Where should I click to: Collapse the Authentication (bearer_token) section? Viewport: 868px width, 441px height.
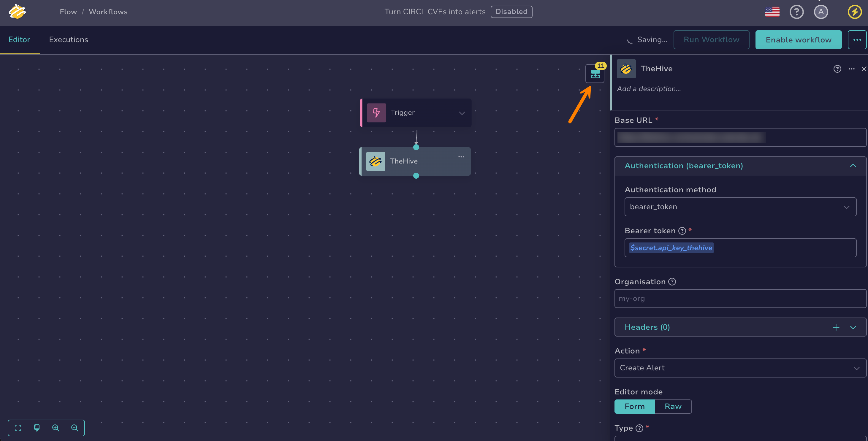coord(853,166)
